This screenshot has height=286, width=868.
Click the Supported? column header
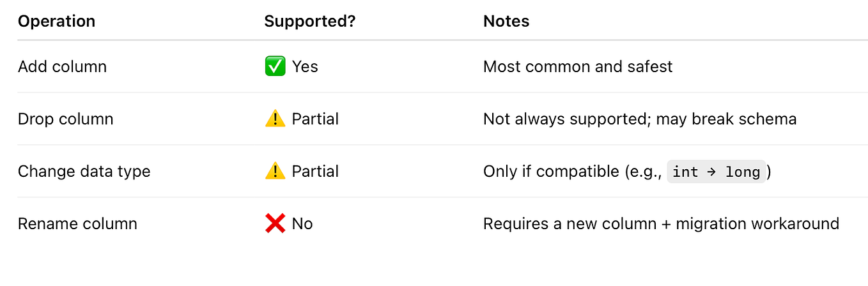309,21
